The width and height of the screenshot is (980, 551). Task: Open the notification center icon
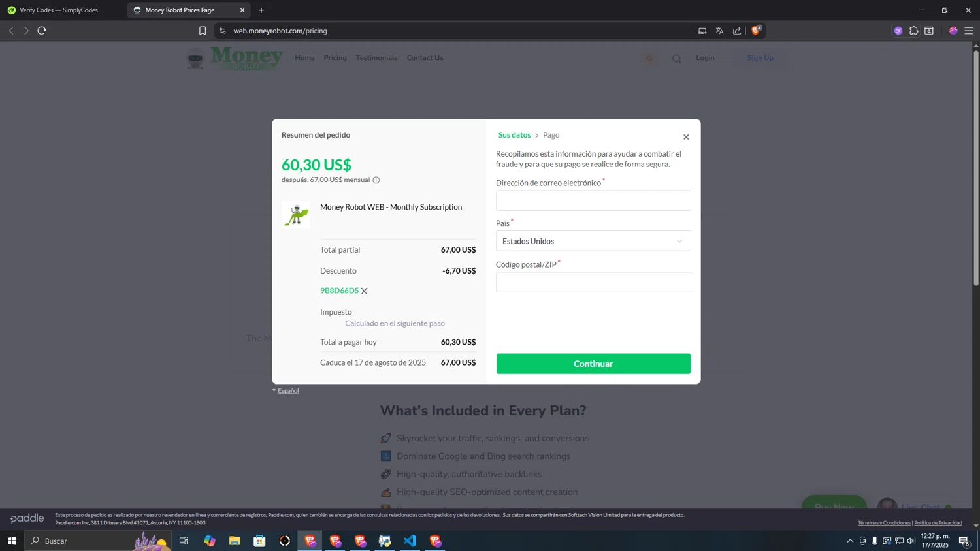964,541
